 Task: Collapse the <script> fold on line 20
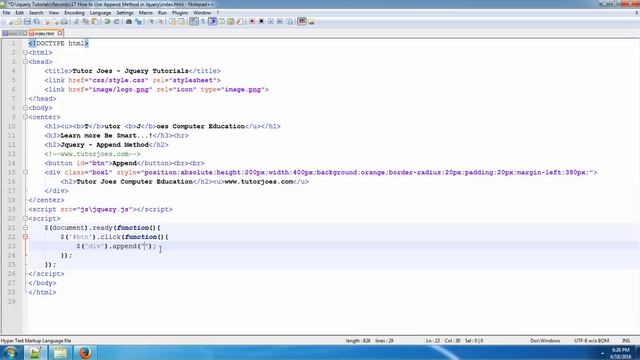25,218
